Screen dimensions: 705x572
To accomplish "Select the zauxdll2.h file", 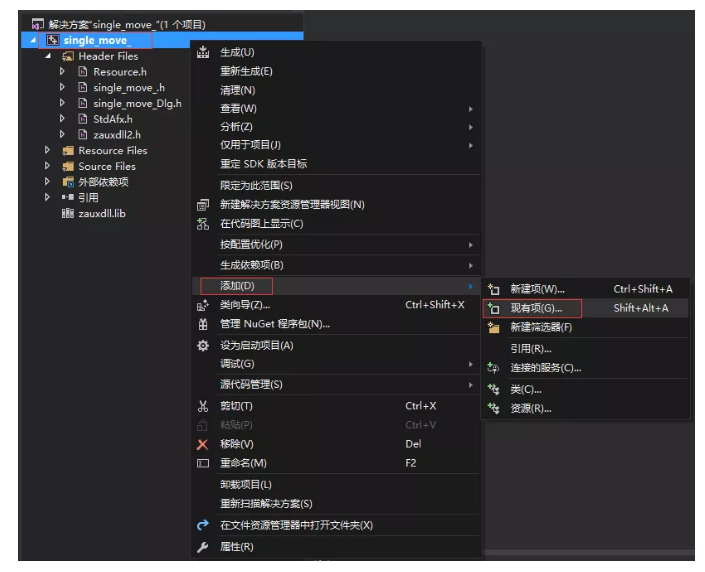I will [x=117, y=134].
